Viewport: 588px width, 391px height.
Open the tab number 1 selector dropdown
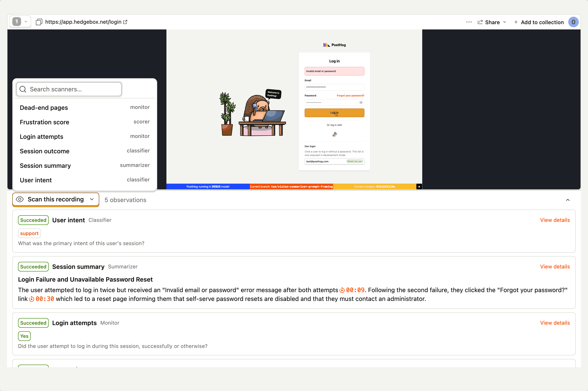pyautogui.click(x=20, y=22)
